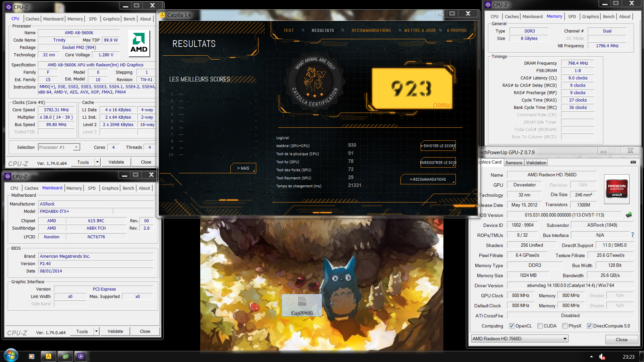Image resolution: width=644 pixels, height=362 pixels.
Task: Click the Matériel (GPU+CPU) score 930
Action: pos(352,145)
